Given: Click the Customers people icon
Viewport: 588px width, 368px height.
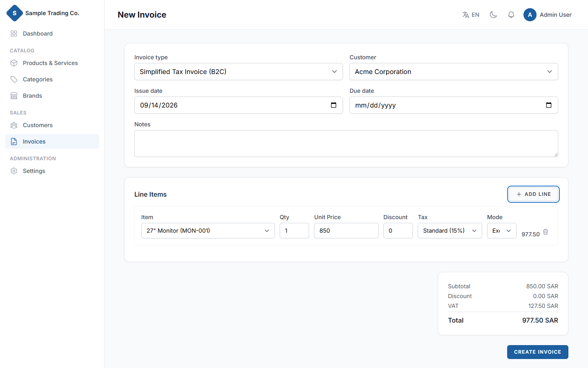Looking at the screenshot, I should (x=14, y=125).
